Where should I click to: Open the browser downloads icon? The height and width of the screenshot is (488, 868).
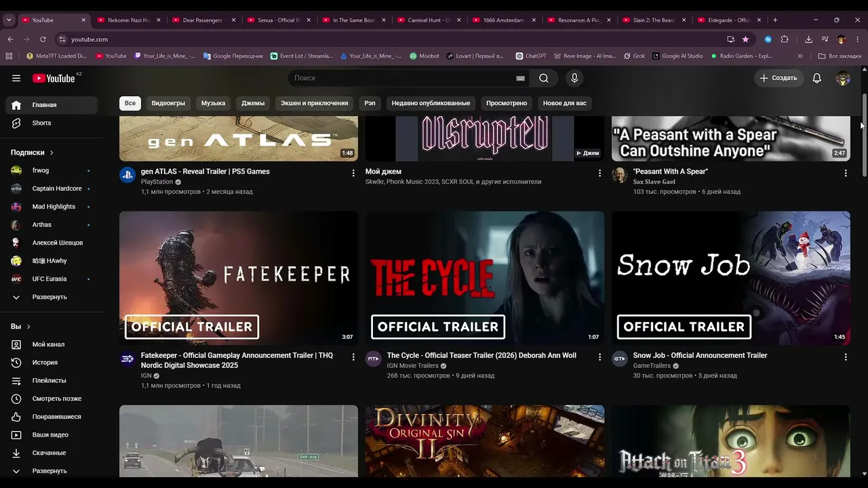click(808, 39)
